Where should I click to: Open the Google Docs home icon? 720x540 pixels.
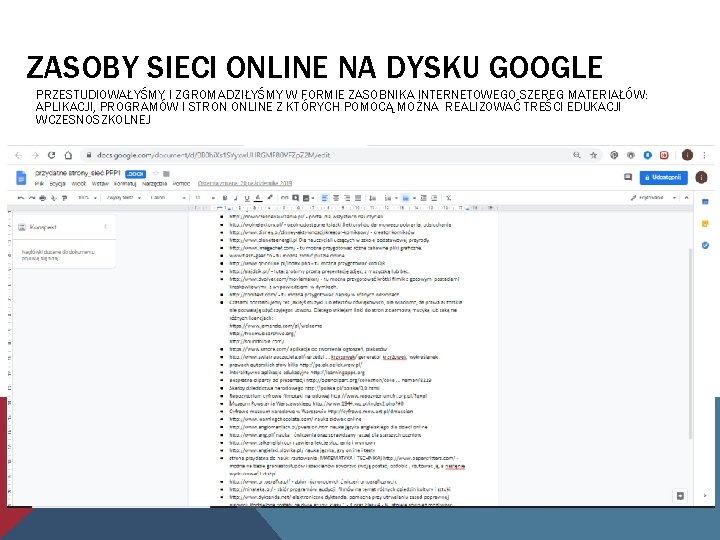coord(21,178)
